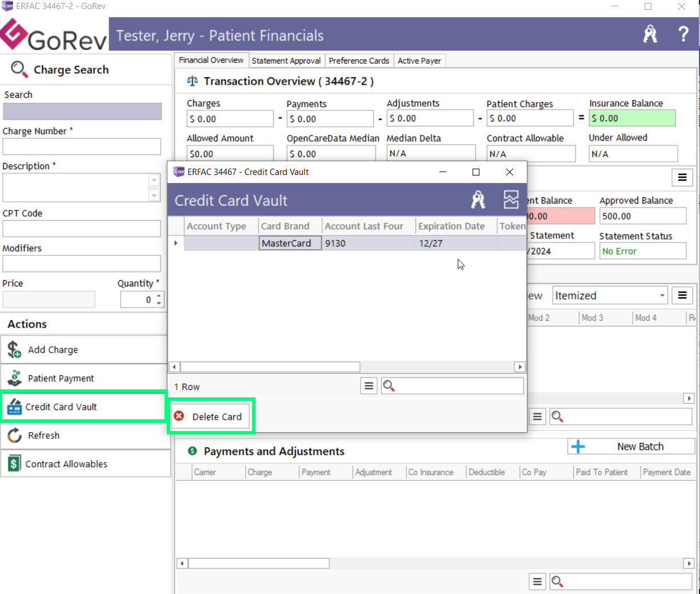Click the CPT Code input field
Screen dimensions: 700x594
click(82, 229)
